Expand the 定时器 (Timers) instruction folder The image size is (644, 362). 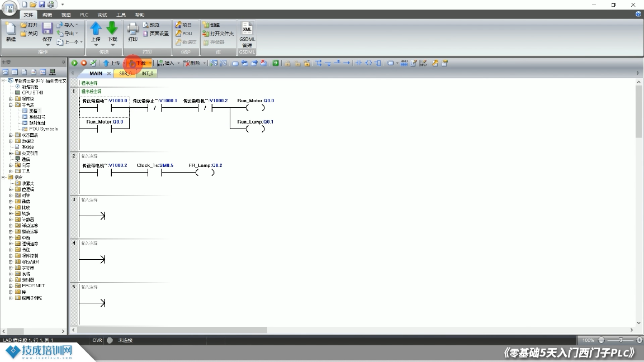click(11, 280)
